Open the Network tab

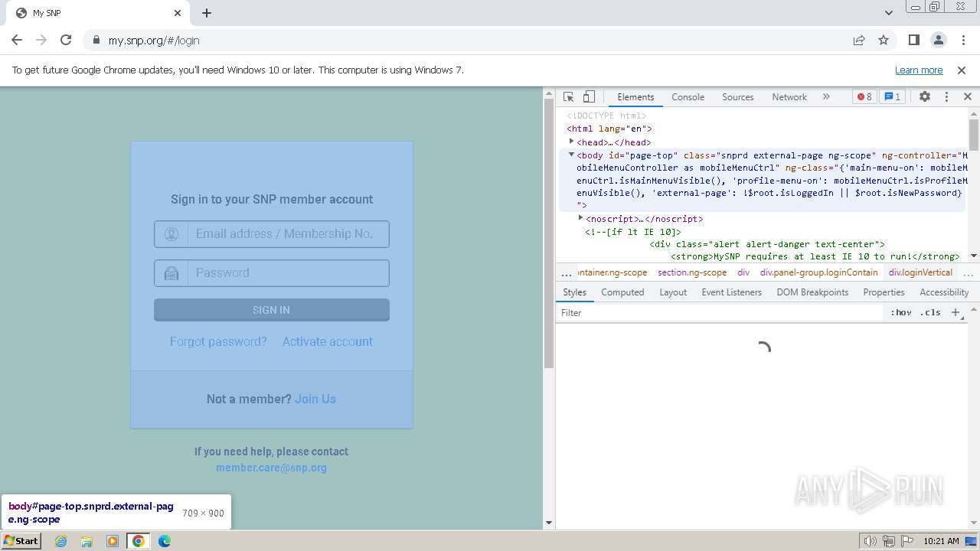(x=789, y=97)
